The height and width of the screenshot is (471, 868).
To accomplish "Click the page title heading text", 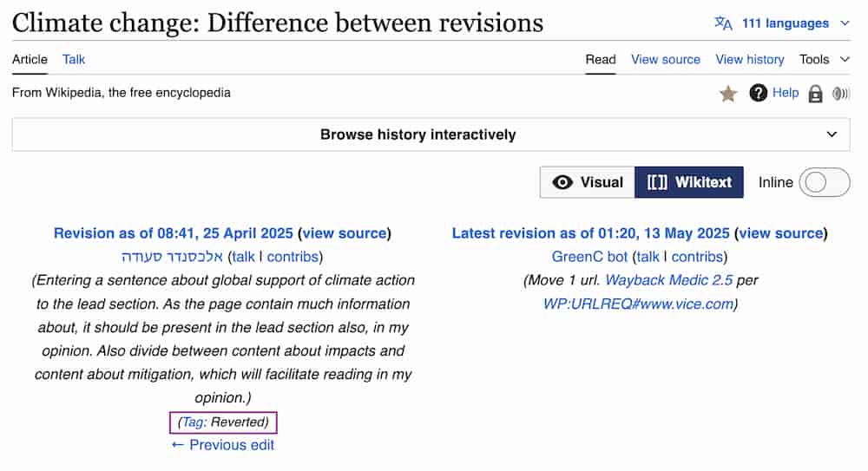I will (278, 23).
